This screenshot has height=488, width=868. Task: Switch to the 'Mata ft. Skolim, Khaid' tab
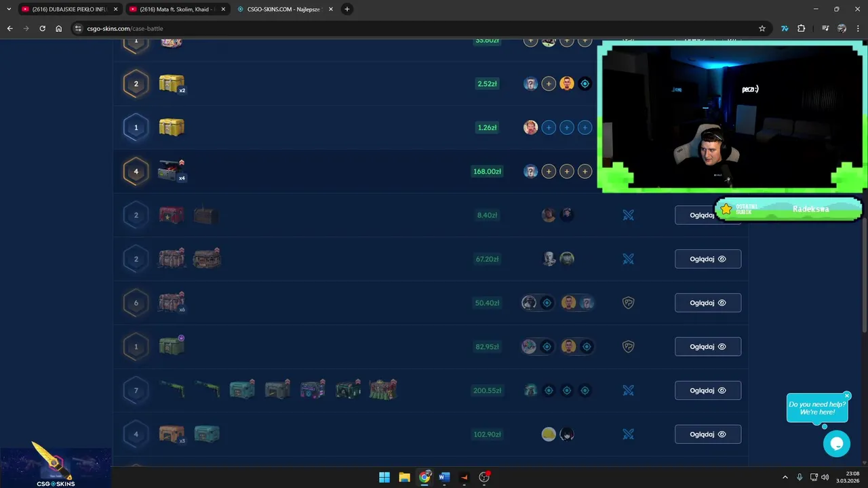[x=178, y=9]
